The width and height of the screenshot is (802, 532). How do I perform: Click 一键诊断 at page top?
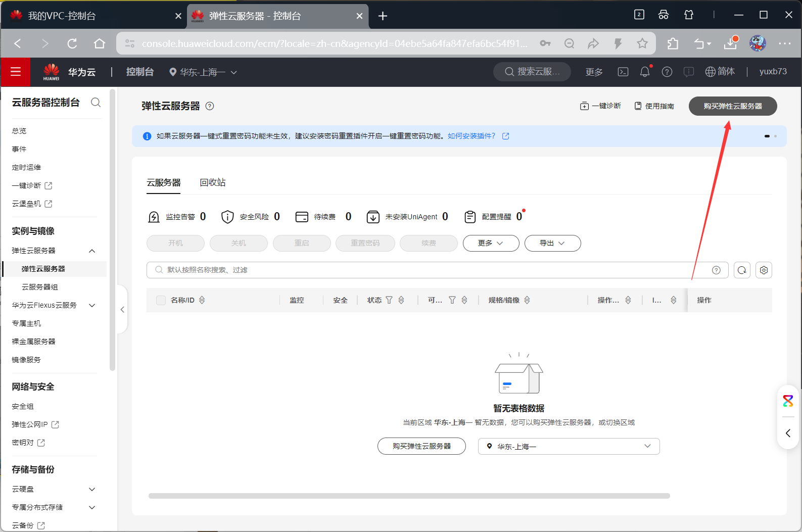click(600, 106)
